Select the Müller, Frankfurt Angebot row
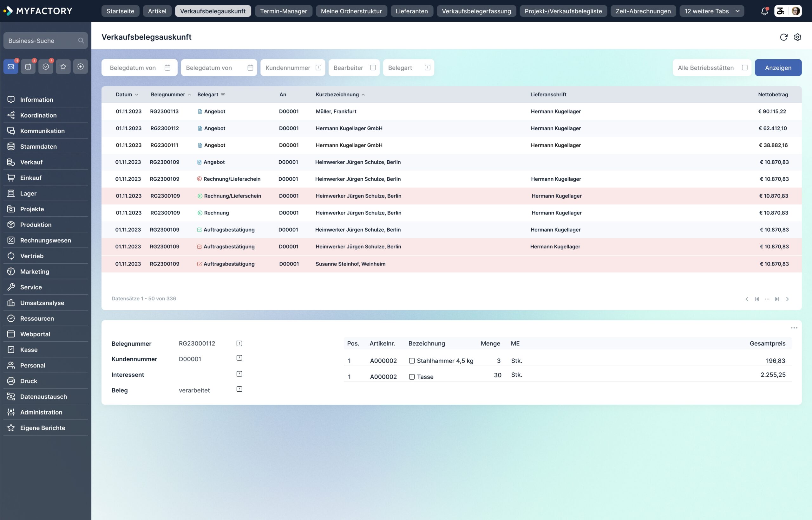812x520 pixels. [x=336, y=112]
